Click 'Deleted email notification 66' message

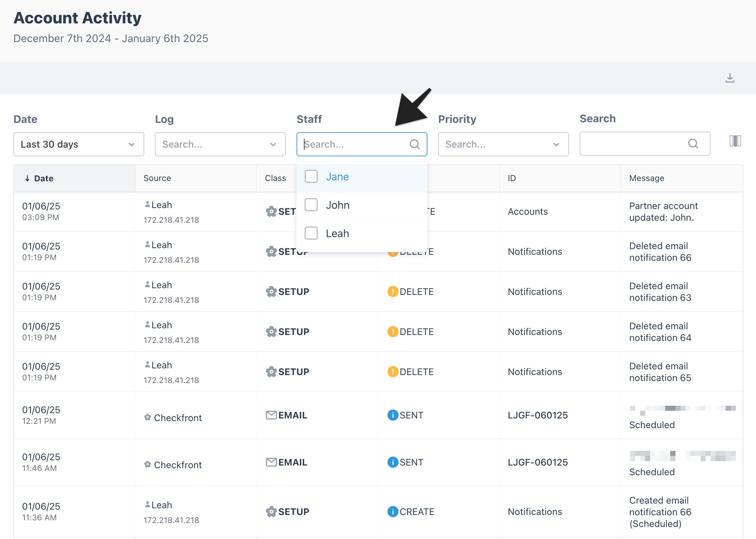pos(660,252)
